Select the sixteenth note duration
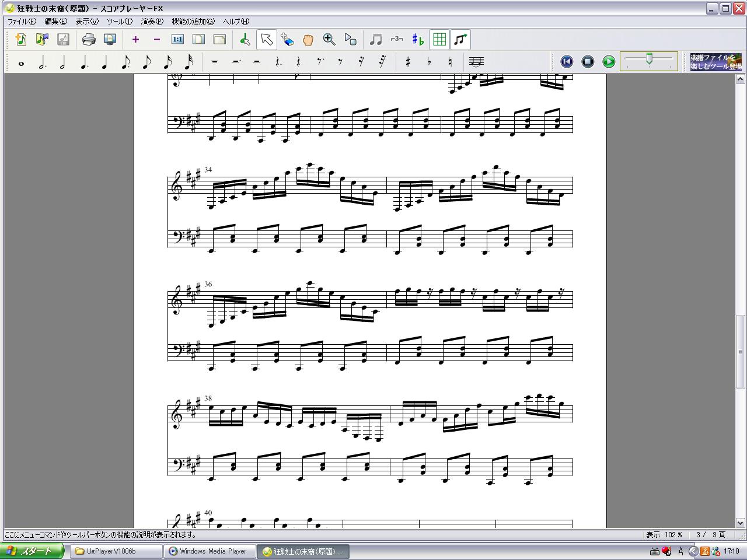The width and height of the screenshot is (747, 560). [167, 62]
